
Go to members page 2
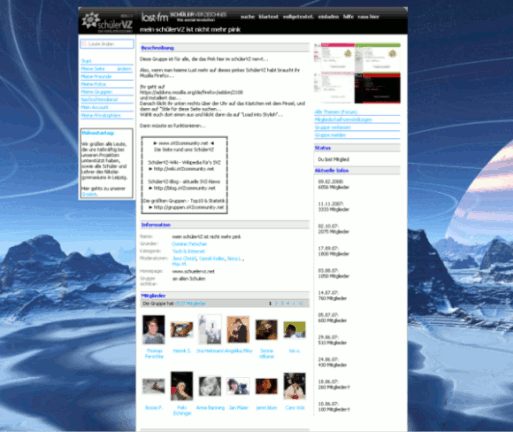pos(276,303)
